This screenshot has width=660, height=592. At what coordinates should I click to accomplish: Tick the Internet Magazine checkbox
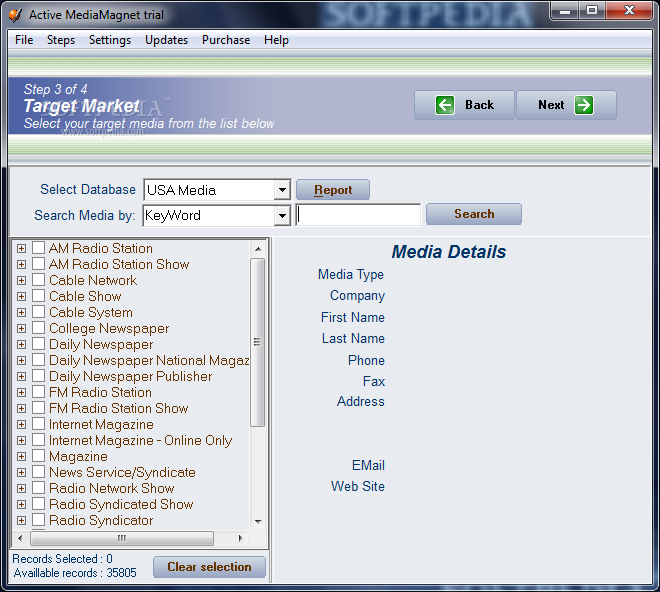point(38,424)
